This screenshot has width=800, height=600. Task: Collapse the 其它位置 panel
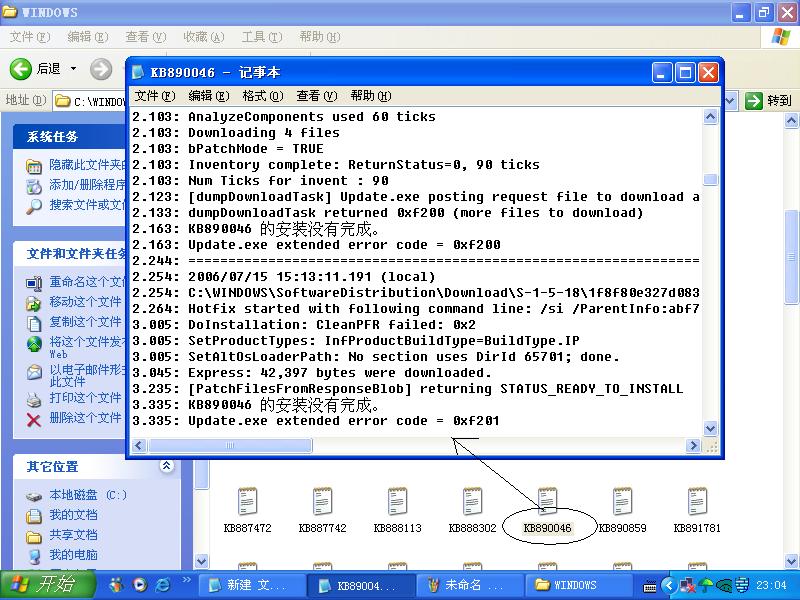(166, 466)
